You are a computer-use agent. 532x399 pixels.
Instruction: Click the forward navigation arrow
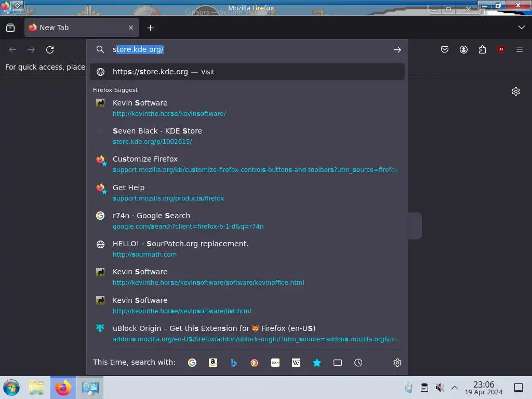(x=31, y=49)
